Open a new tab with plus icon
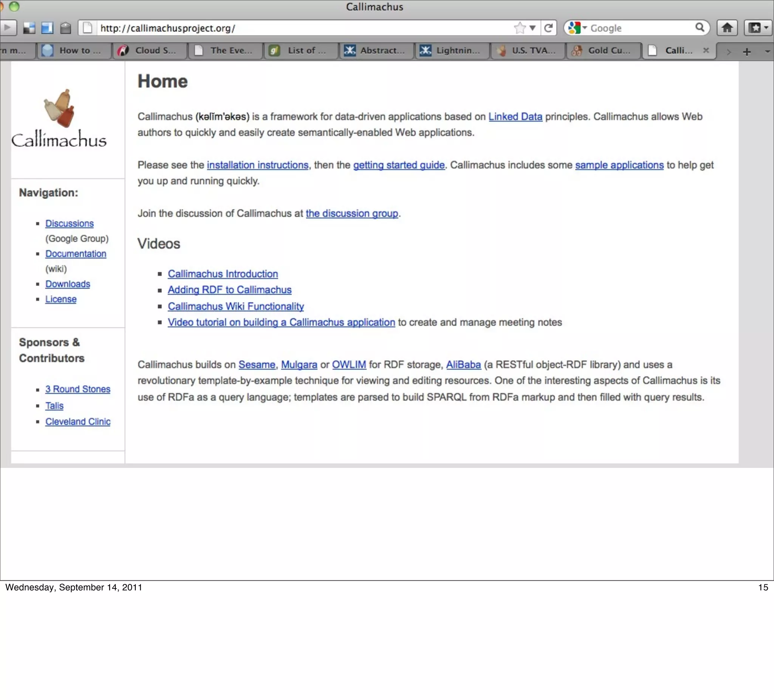The width and height of the screenshot is (774, 700). coord(747,51)
